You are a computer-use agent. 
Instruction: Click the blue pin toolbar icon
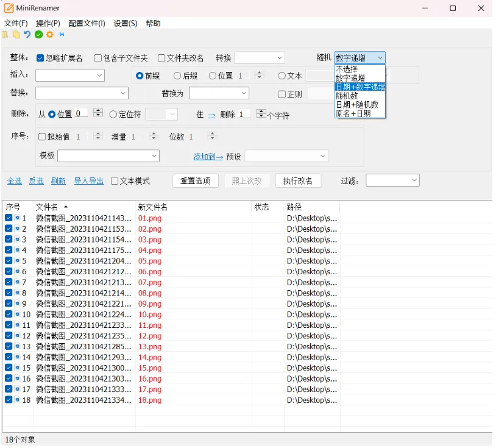click(x=62, y=34)
